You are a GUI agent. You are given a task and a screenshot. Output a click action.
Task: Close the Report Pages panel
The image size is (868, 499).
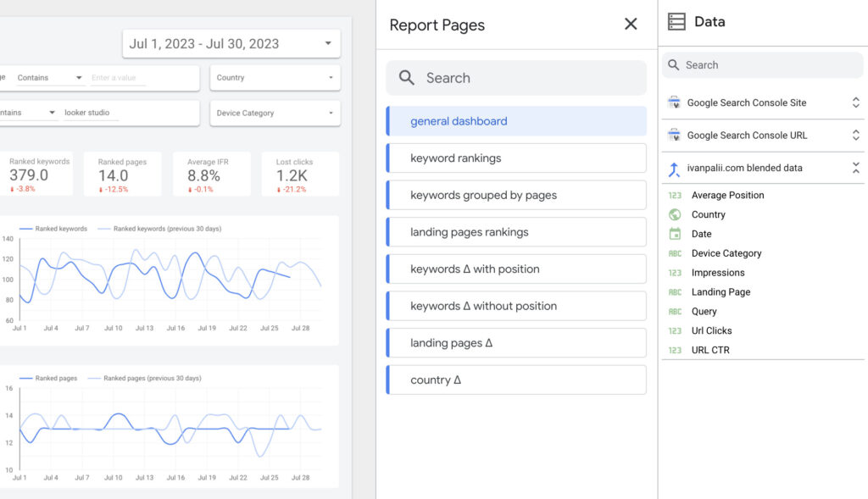[631, 24]
